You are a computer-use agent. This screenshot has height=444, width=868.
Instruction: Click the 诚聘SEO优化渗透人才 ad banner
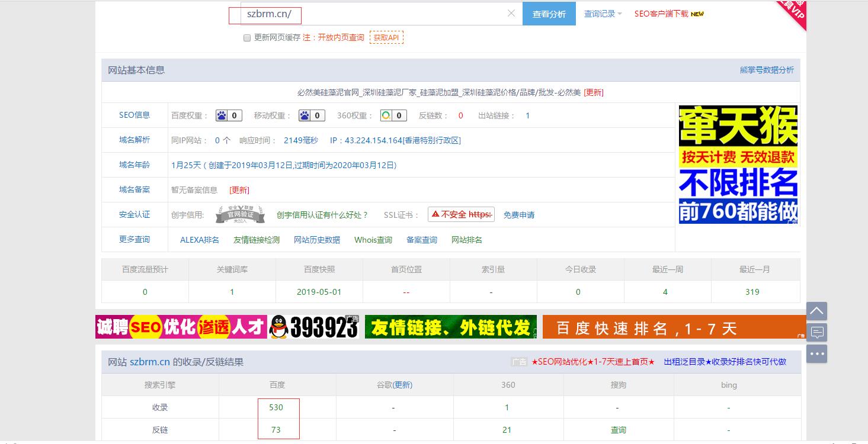point(181,327)
